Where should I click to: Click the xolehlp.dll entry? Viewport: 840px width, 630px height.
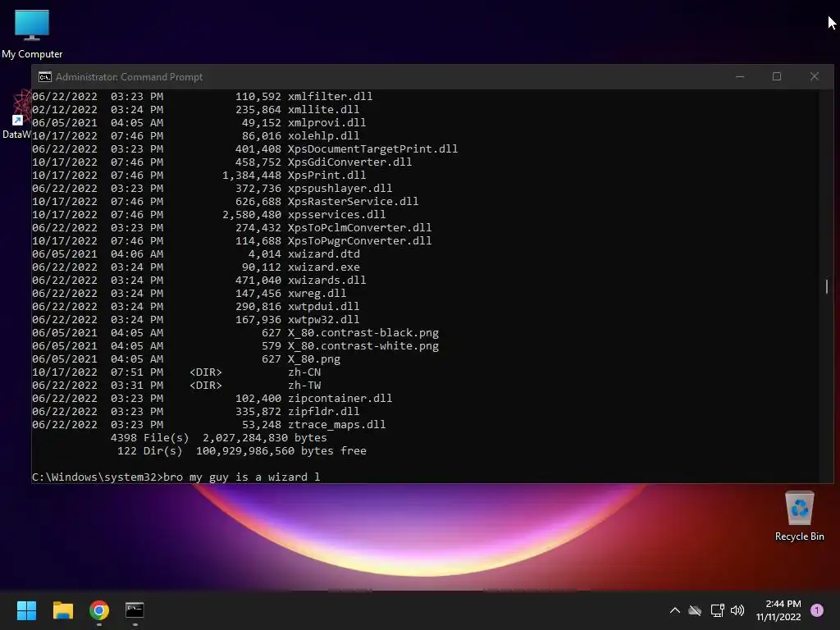323,135
